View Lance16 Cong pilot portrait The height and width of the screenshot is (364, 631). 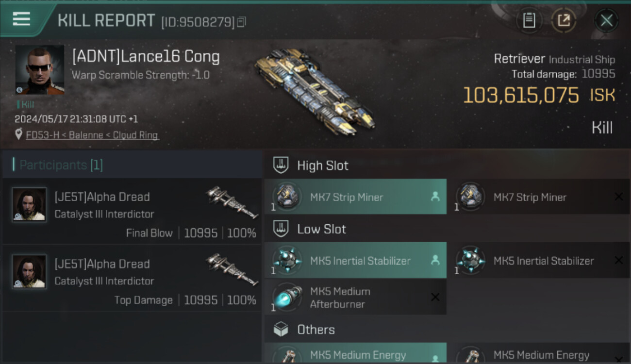[40, 70]
